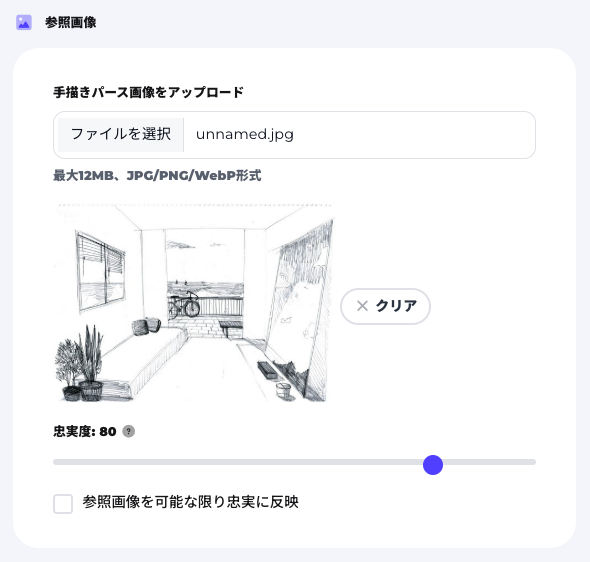Click the potted plants in the sketch preview
Viewport: 590px width, 562px height.
80,363
